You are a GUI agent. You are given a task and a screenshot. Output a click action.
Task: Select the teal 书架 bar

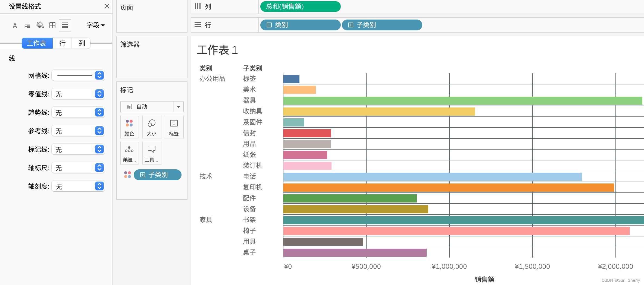(464, 220)
